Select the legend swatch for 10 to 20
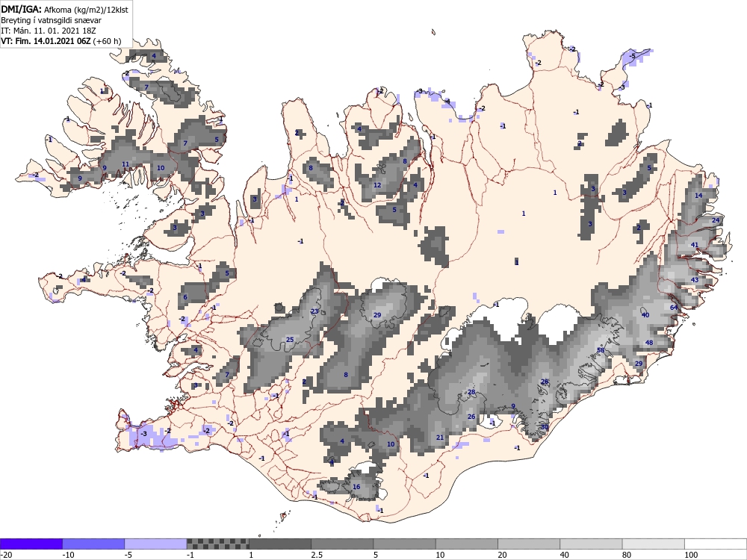The height and width of the screenshot is (560, 747). (467, 544)
